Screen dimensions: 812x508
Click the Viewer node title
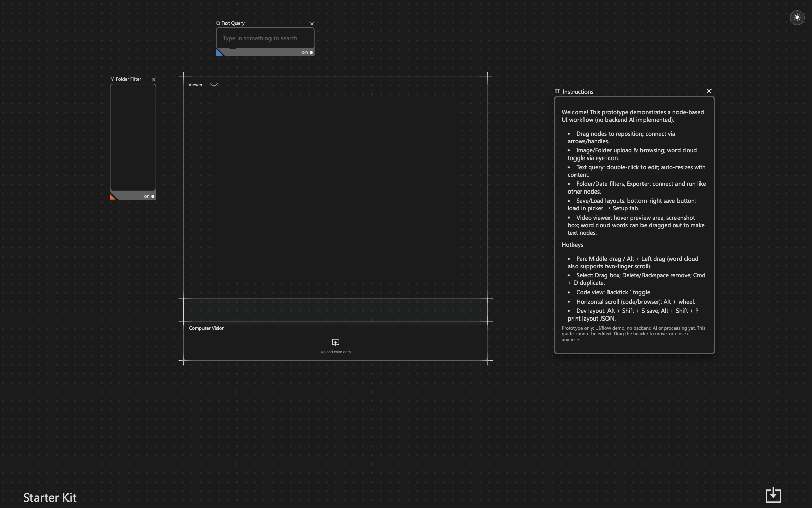tap(195, 85)
